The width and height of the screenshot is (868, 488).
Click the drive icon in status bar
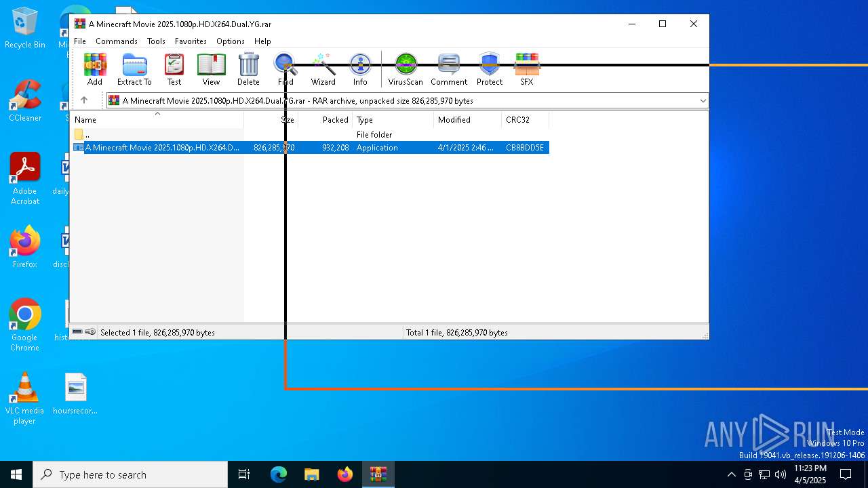(77, 332)
